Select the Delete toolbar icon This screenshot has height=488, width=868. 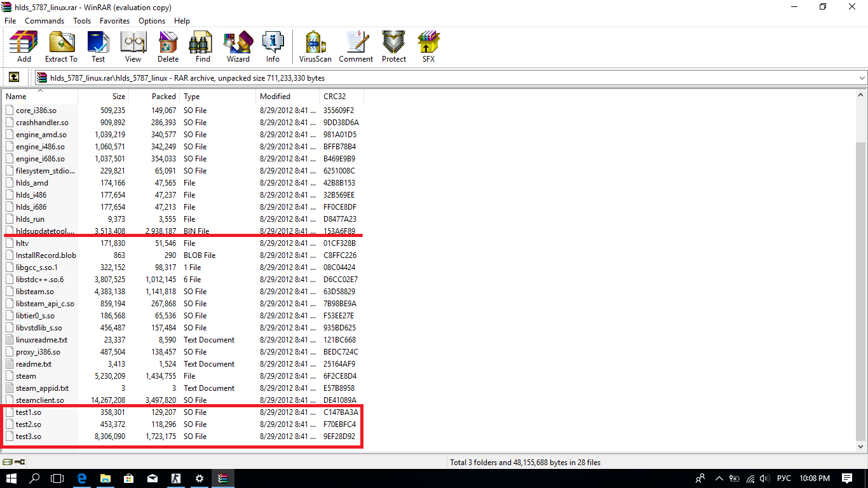point(168,46)
